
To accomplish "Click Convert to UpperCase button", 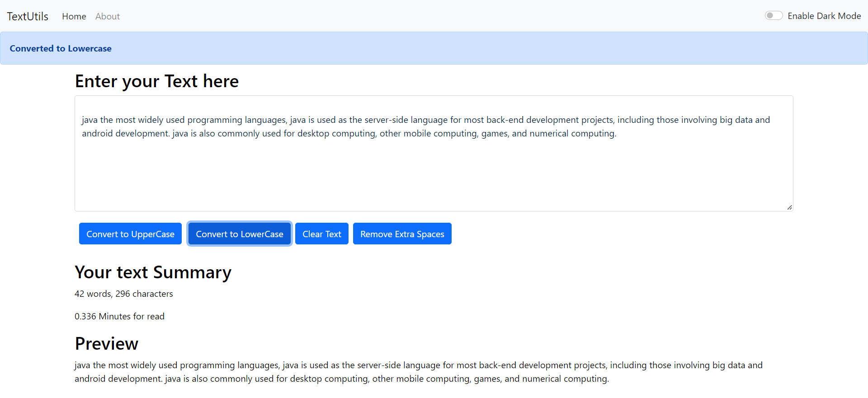I will coord(130,234).
